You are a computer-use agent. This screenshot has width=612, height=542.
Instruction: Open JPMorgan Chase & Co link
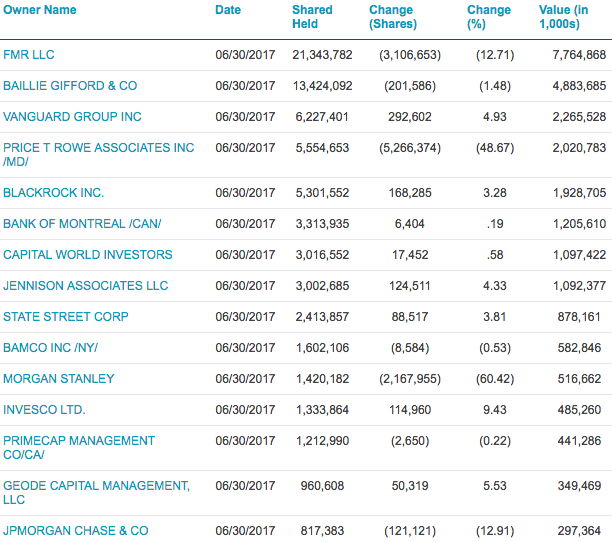coord(75,531)
